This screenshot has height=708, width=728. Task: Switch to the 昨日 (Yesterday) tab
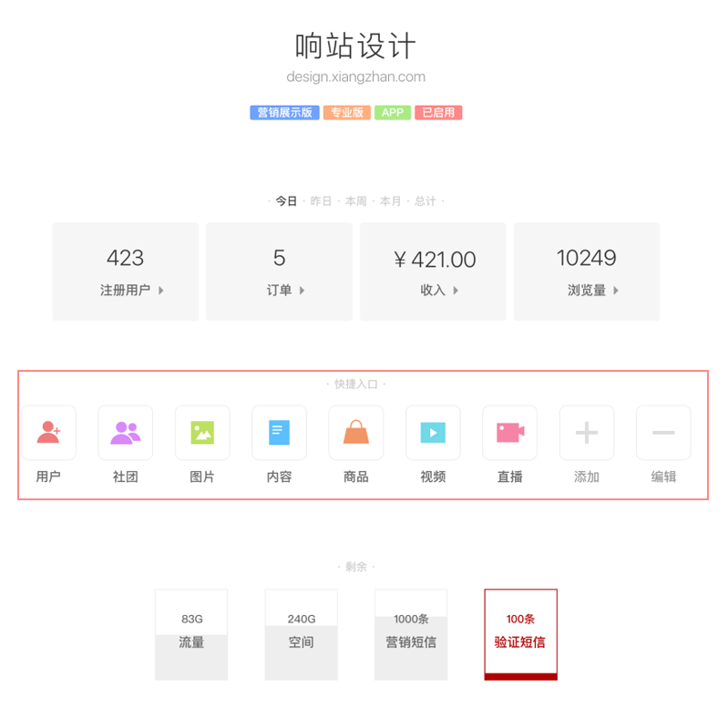click(321, 201)
